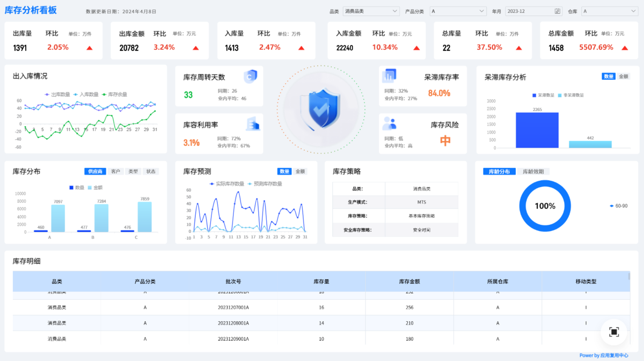Toggle 预测库存数量 legend item
The image size is (644, 361).
265,184
